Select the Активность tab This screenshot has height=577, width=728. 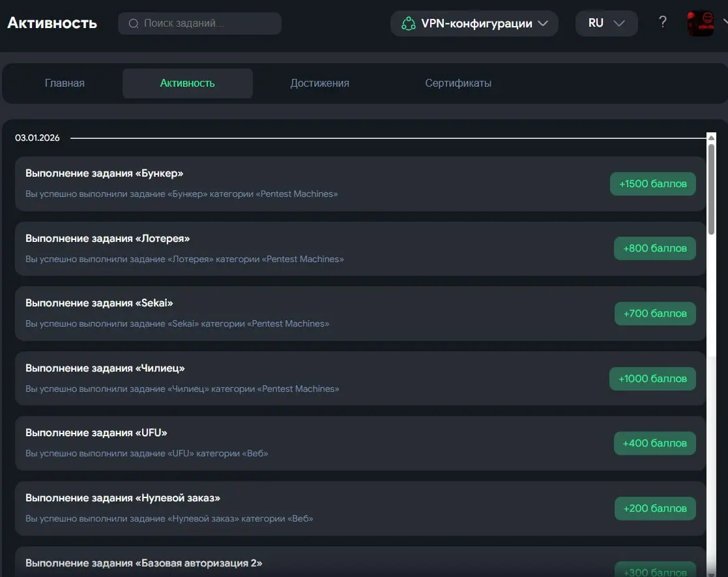[x=188, y=83]
